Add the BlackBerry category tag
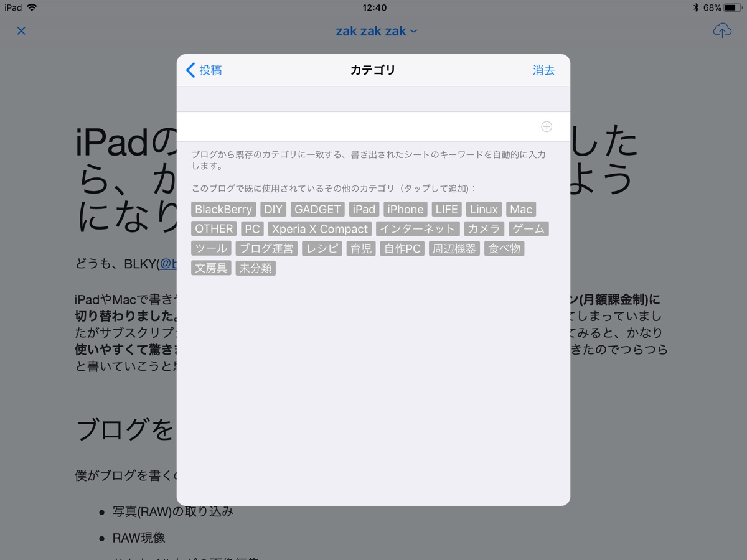This screenshot has width=747, height=560. click(x=223, y=209)
